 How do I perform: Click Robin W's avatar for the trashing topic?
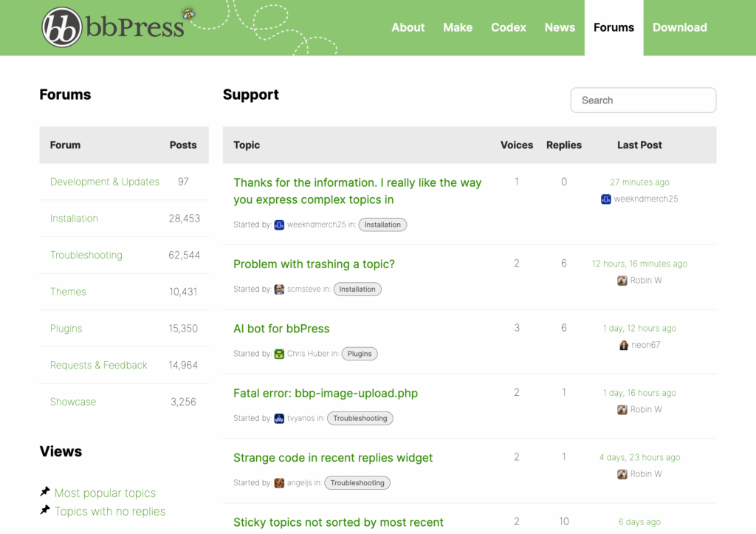point(622,280)
